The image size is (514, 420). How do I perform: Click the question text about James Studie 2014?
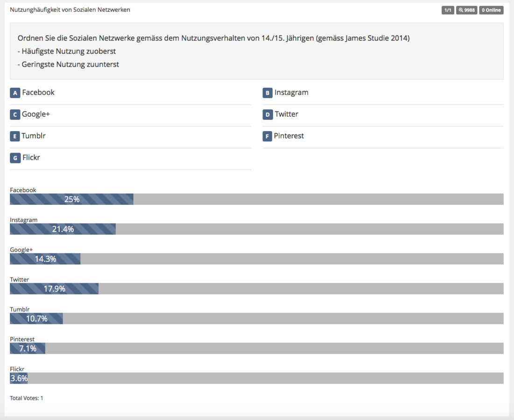click(213, 38)
